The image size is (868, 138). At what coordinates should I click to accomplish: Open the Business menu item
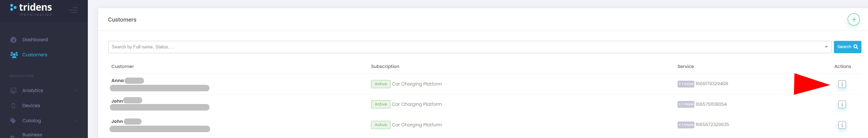pos(32,135)
